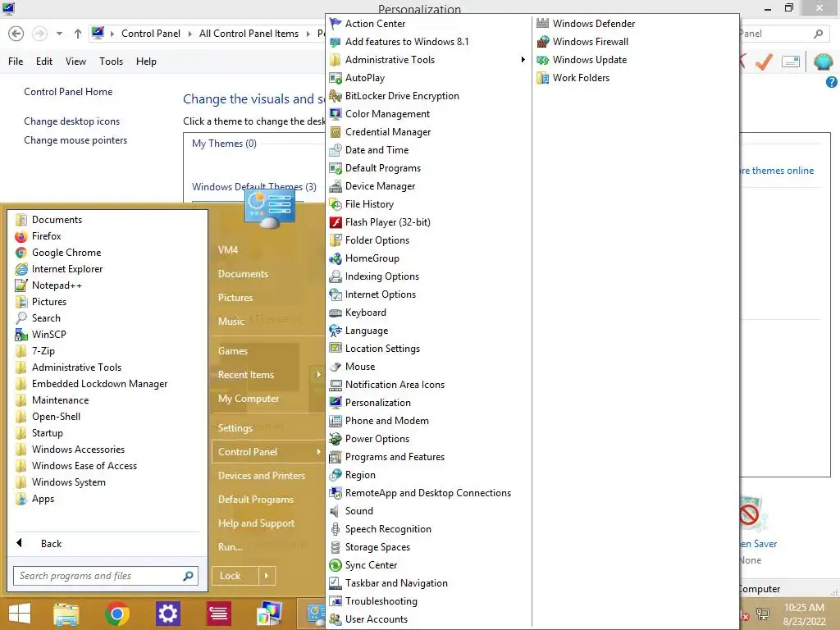Screen dimensions: 840x630
Task: Open Color Management item icon
Action: coord(336,113)
